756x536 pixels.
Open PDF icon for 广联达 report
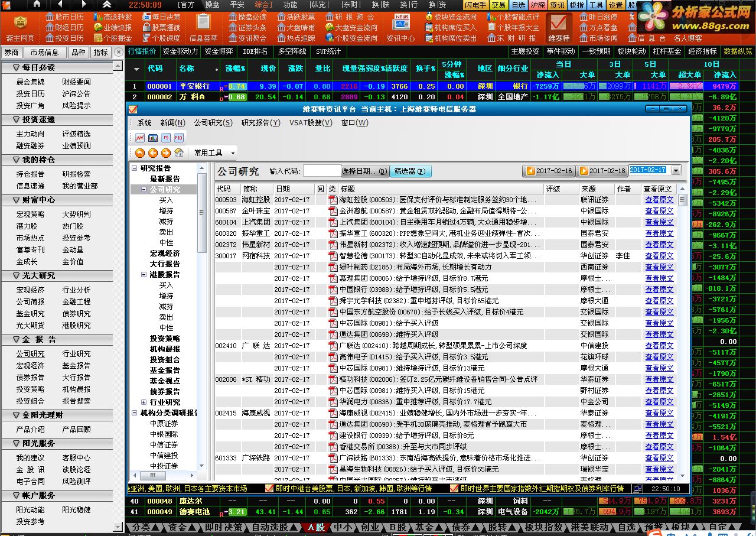tap(333, 346)
